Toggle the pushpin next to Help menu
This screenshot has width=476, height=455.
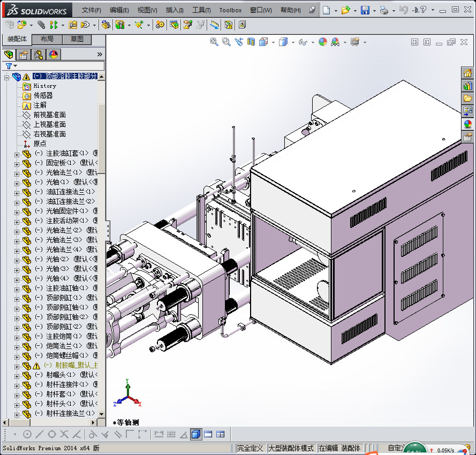click(x=312, y=10)
